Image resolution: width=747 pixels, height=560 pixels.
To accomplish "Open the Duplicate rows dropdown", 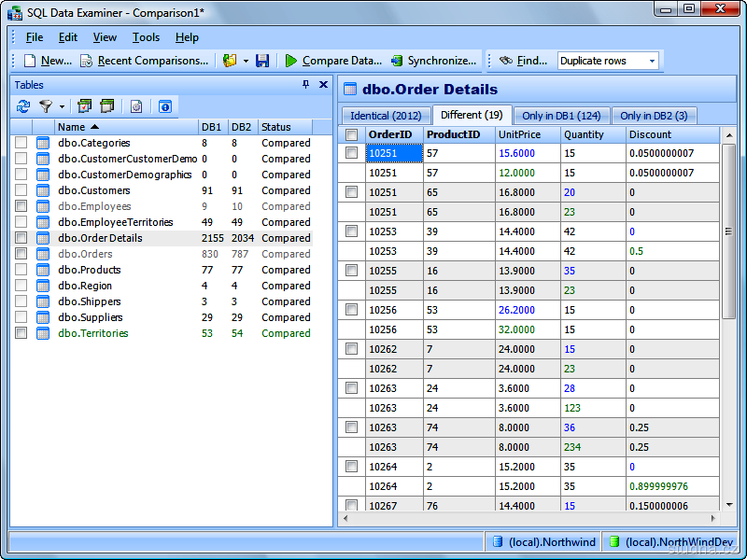I will click(652, 61).
